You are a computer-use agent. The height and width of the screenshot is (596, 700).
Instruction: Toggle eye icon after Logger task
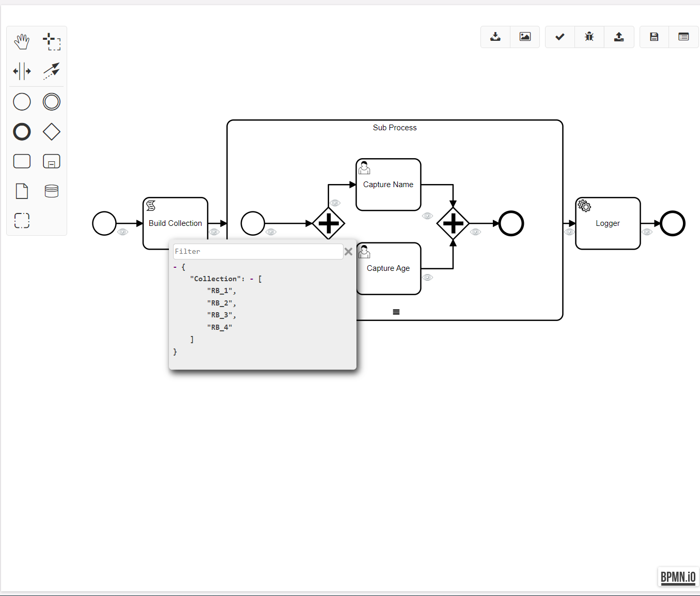coord(647,232)
